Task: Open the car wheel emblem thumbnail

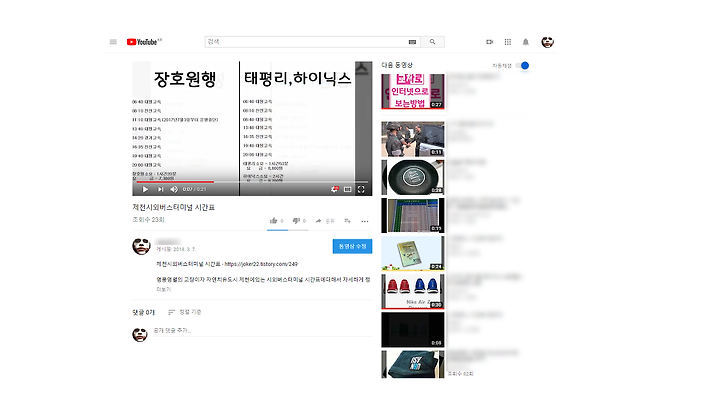Action: click(413, 177)
